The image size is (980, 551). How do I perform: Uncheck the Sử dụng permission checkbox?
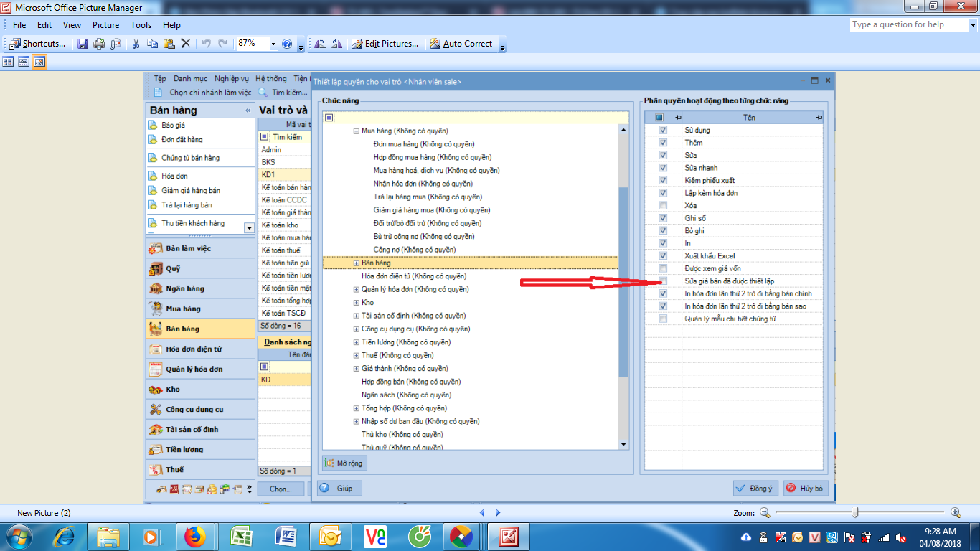coord(663,130)
